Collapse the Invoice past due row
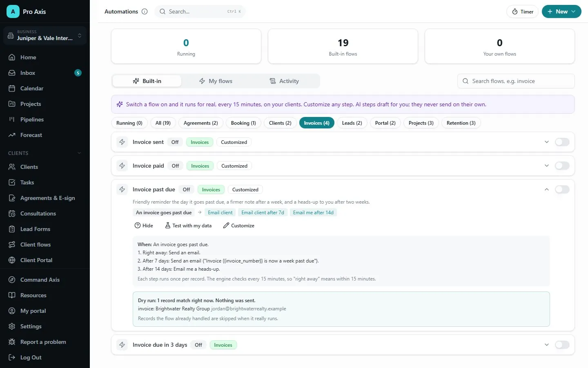 [x=547, y=189]
